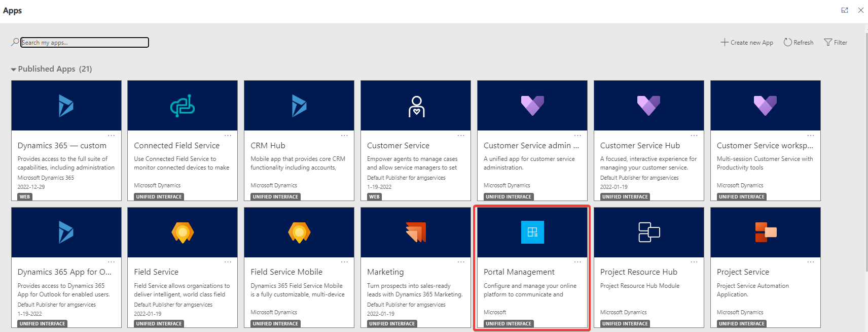Click the Customer Service Hub heart icon
The height and width of the screenshot is (332, 868).
648,106
